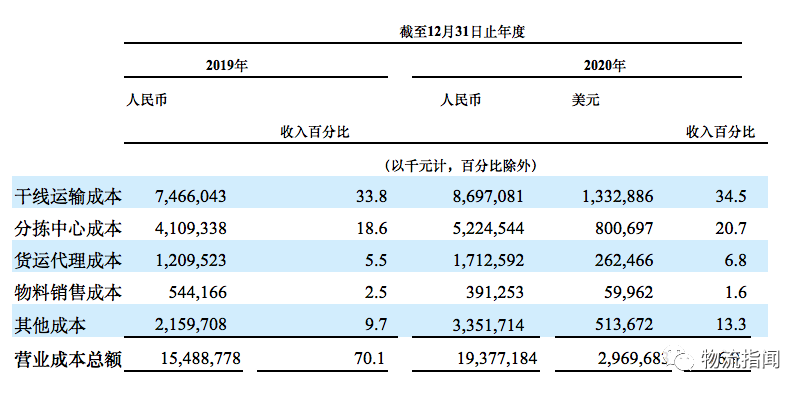Select the value 391,253

494,293
